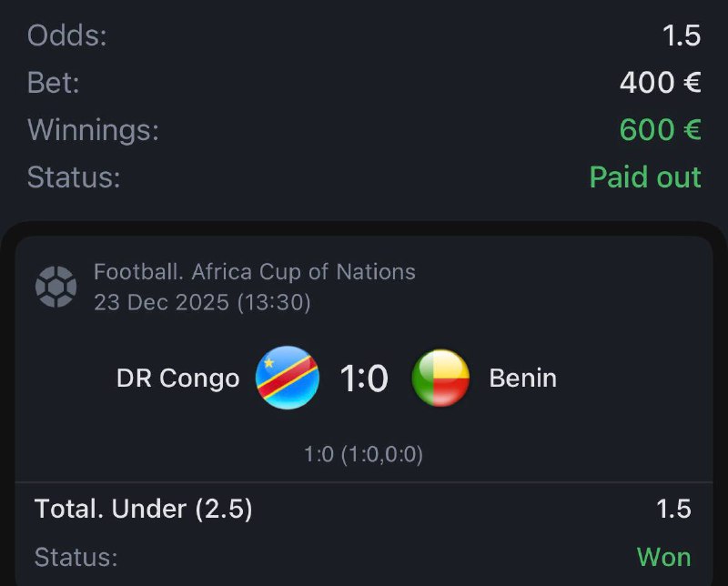
Task: Tap the DR Congo flag icon
Action: tap(288, 378)
